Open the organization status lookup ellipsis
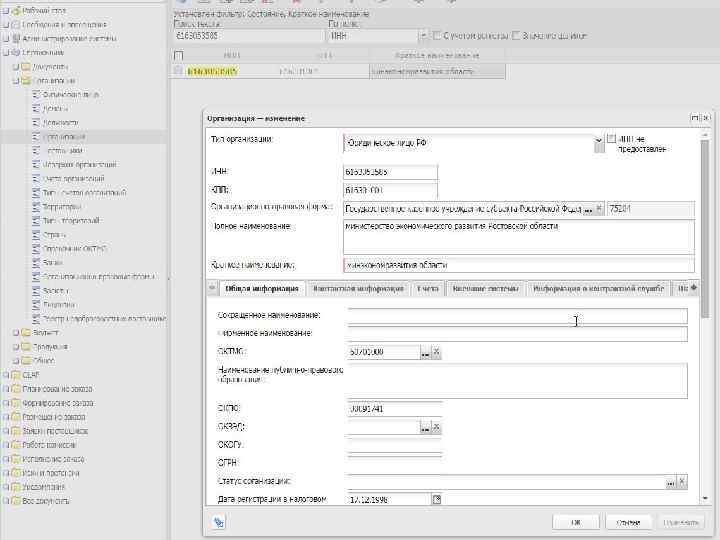The image size is (720, 540). (x=671, y=482)
